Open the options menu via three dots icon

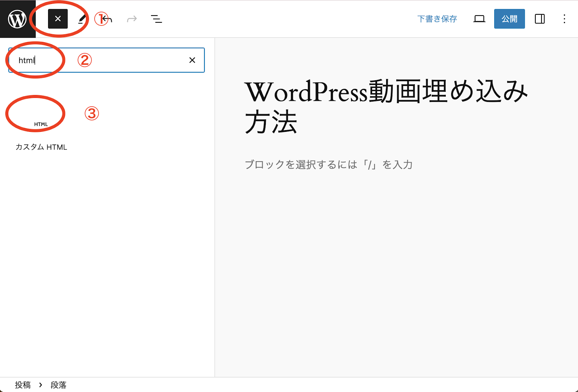click(x=564, y=19)
